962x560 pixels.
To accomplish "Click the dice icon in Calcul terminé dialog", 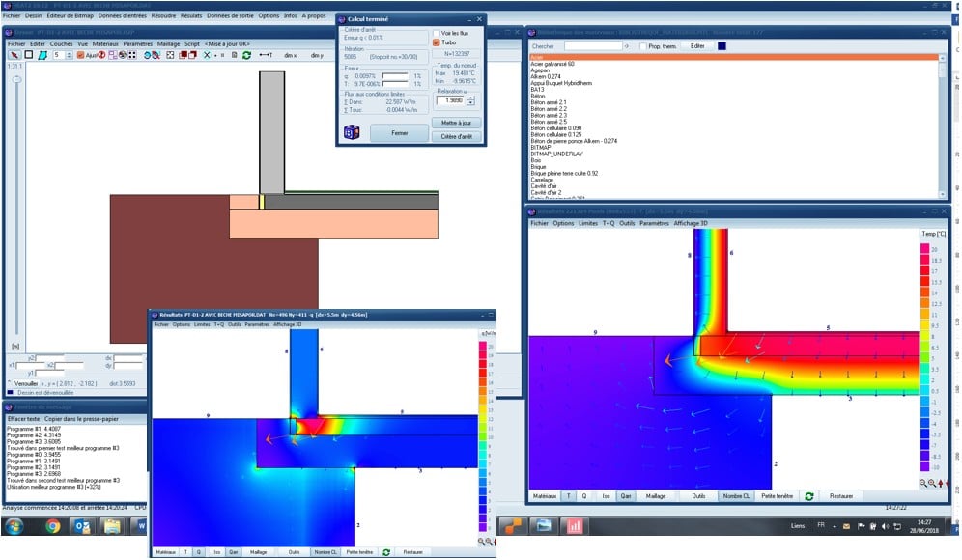I will click(352, 133).
